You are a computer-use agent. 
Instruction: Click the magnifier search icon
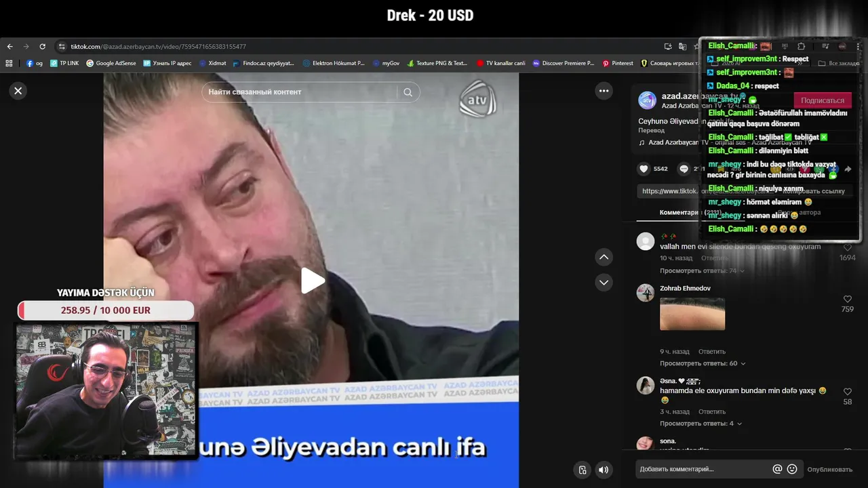(408, 92)
